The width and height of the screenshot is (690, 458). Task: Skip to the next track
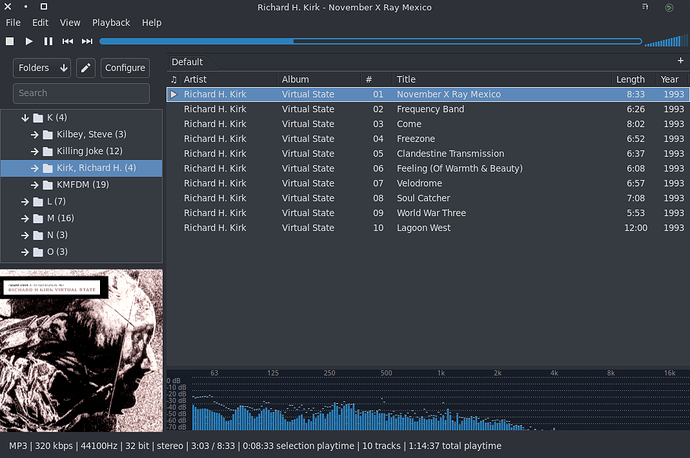click(87, 41)
